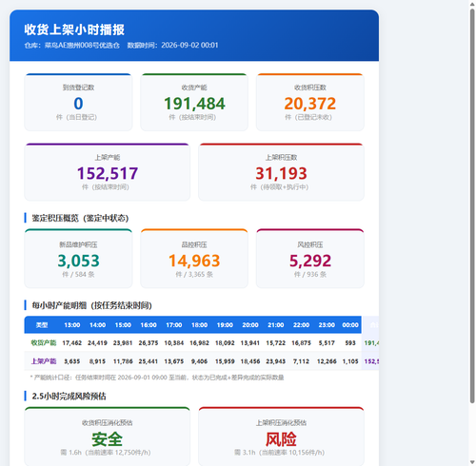The height and width of the screenshot is (466, 476).
Task: Click cell 9,406 in 上架产能 row
Action: click(x=199, y=361)
